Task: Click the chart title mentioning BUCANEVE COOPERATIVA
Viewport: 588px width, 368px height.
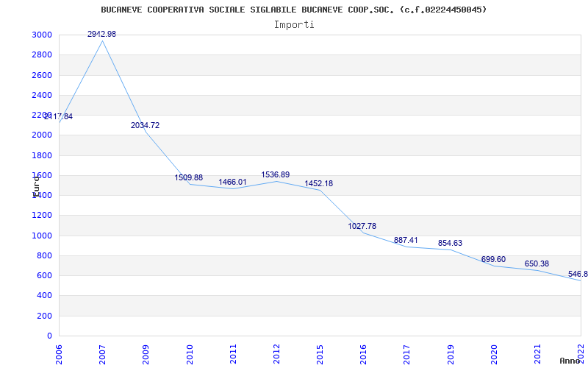Action: pyautogui.click(x=294, y=10)
